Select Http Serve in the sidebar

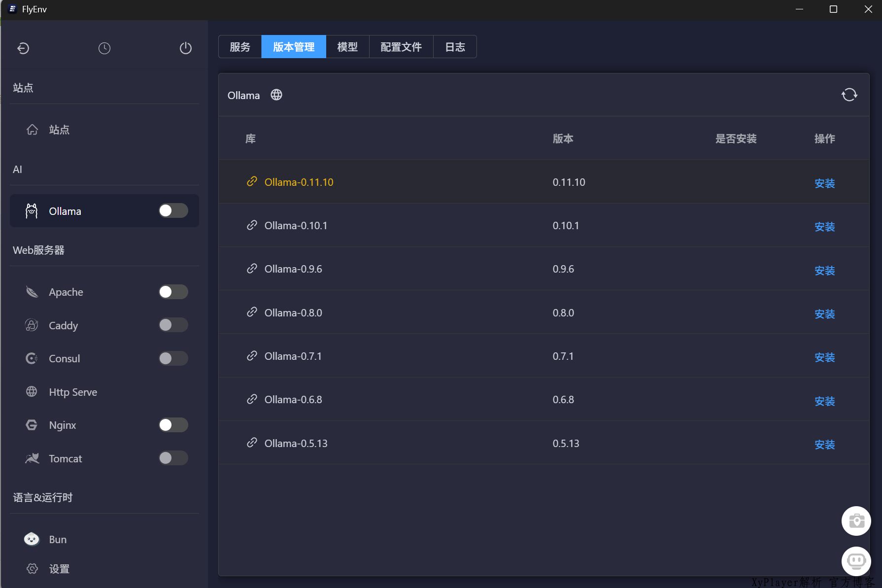(73, 392)
